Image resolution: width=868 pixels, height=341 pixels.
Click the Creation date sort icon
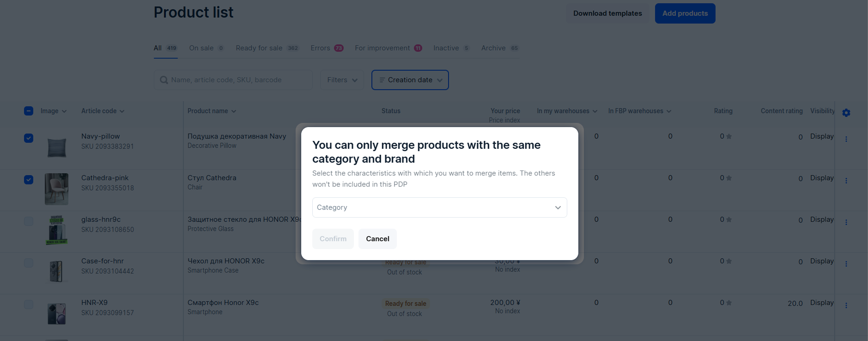pyautogui.click(x=382, y=80)
